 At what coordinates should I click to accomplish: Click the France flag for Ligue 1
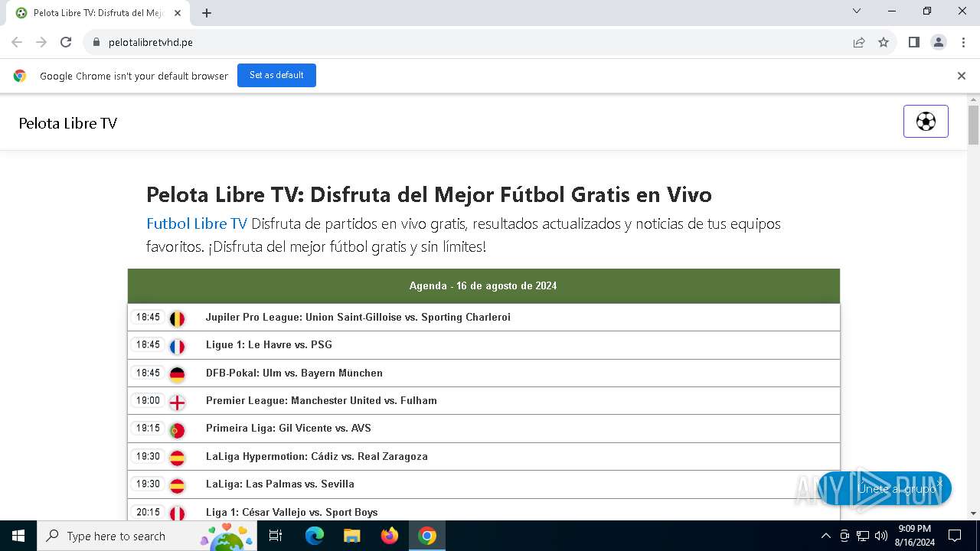point(177,346)
